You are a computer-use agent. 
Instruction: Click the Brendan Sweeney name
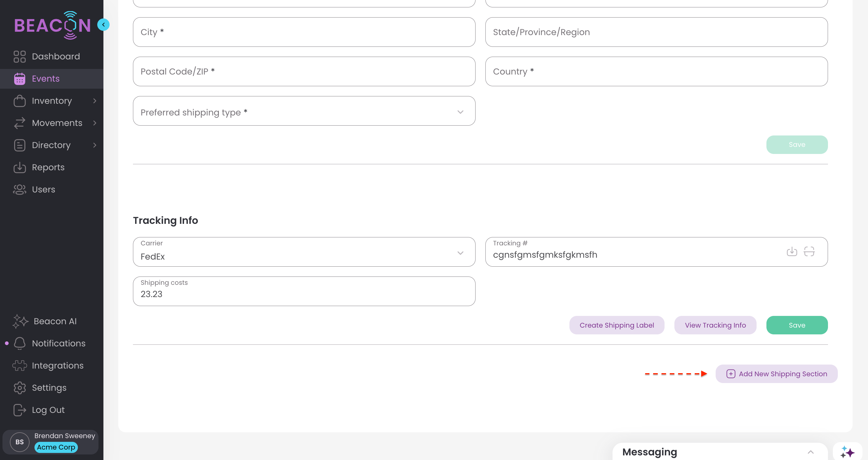coord(65,436)
